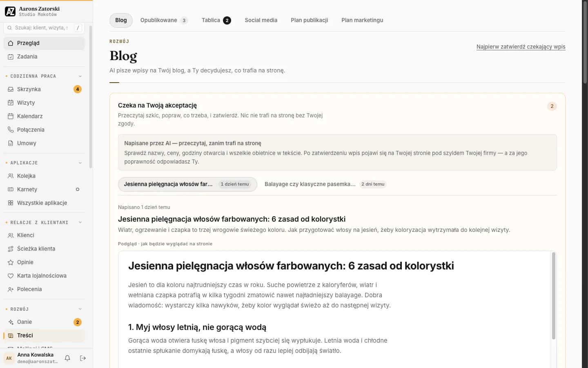Select draft Balayage czy klasyczne pasemka…
Screen dimensions: 588x368
[325, 184]
